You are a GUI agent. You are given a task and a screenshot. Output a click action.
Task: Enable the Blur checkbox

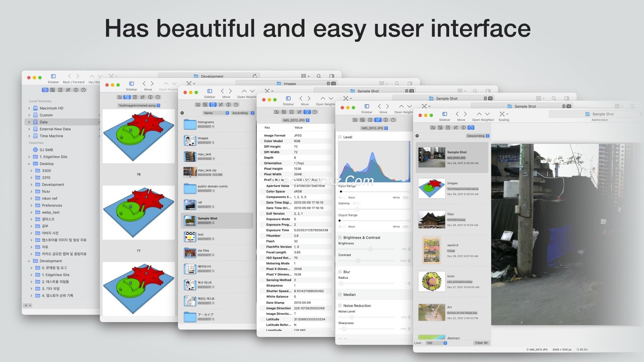coord(340,272)
